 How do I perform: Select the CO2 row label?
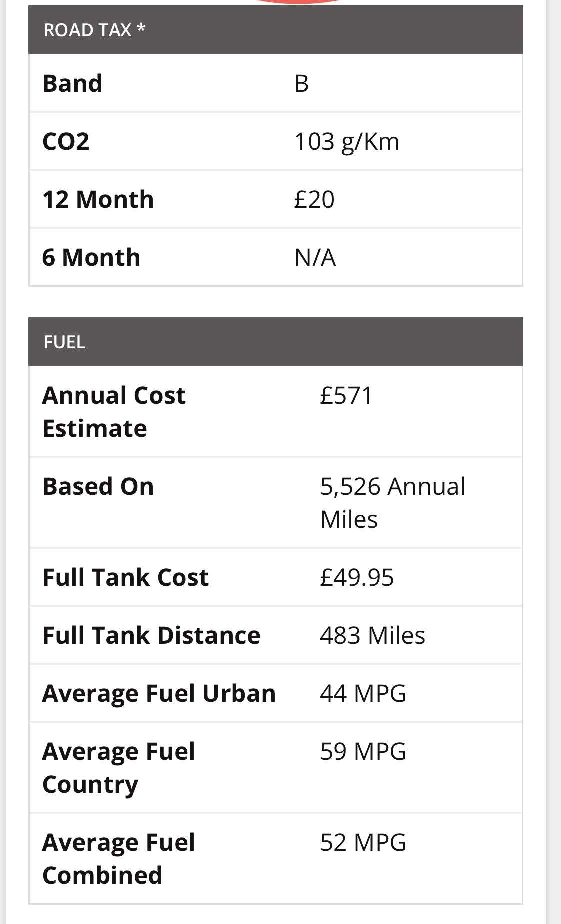[x=66, y=141]
